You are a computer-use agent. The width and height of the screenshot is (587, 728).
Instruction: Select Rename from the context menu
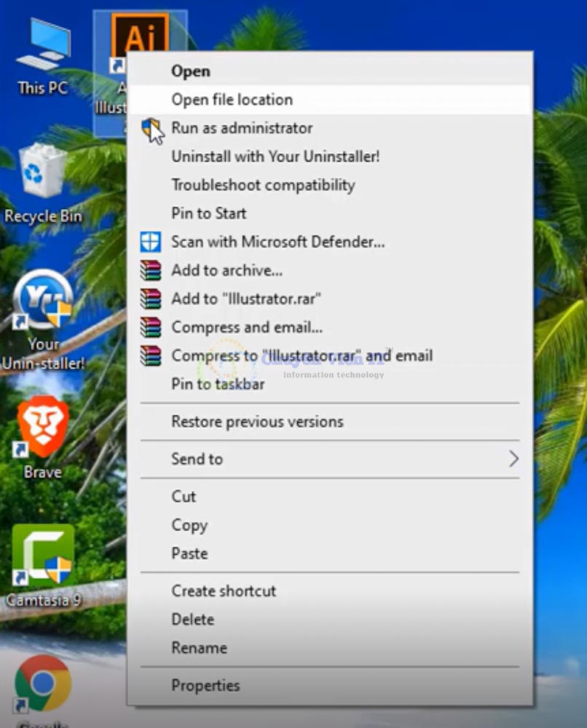[x=200, y=648]
